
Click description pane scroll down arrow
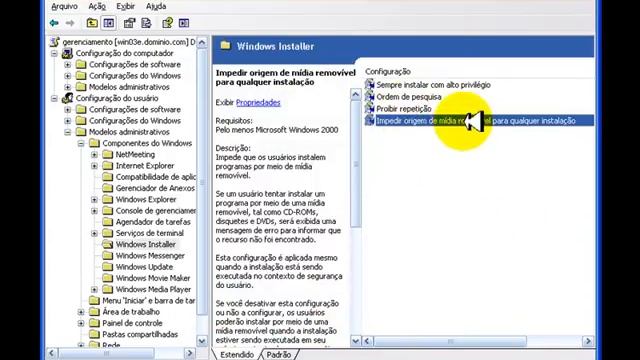tap(356, 340)
